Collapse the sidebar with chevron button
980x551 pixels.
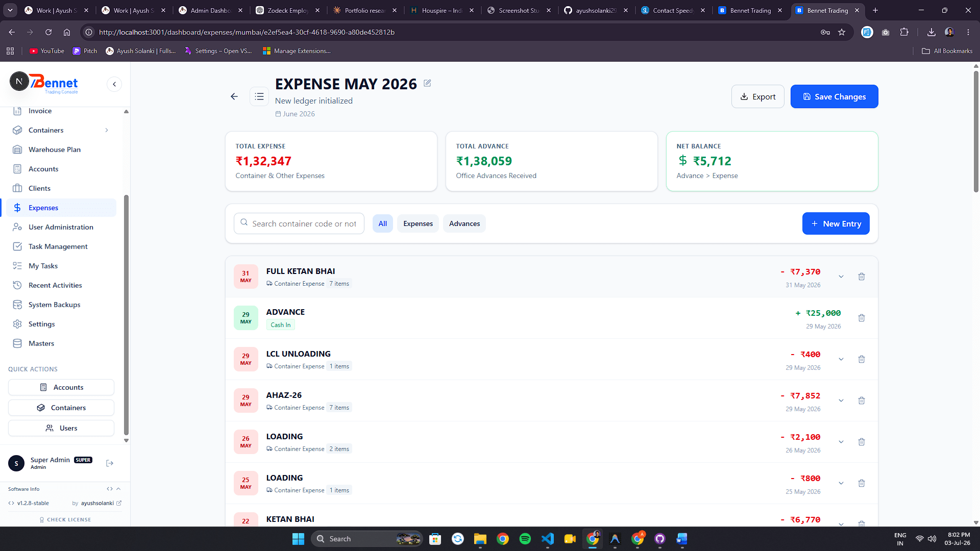click(114, 84)
